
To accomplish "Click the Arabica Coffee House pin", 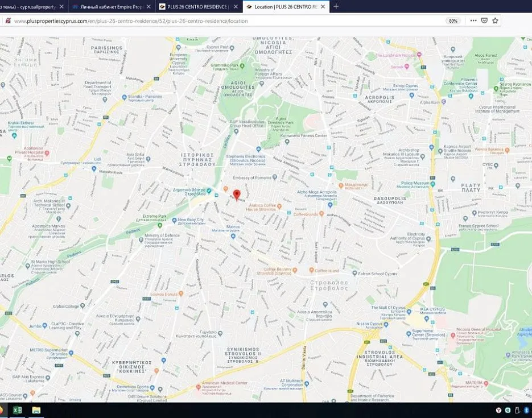I will 279,206.
